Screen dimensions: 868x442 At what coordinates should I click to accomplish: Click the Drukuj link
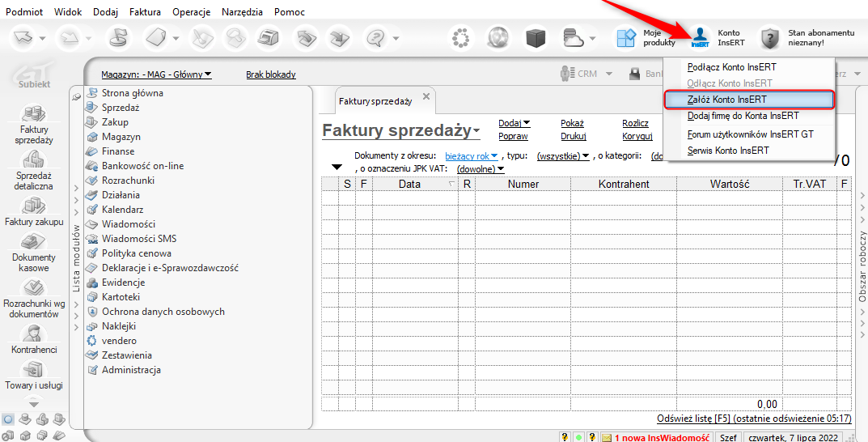[574, 136]
